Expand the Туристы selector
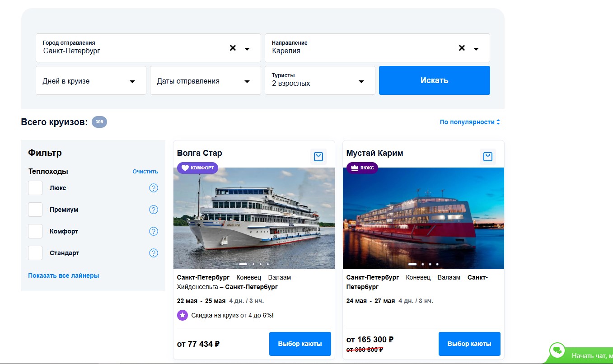This screenshot has width=613, height=364. coord(319,81)
